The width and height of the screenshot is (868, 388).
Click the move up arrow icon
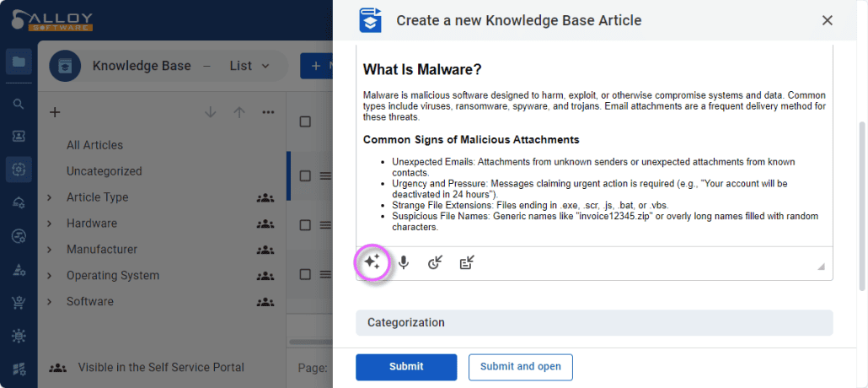pyautogui.click(x=239, y=112)
